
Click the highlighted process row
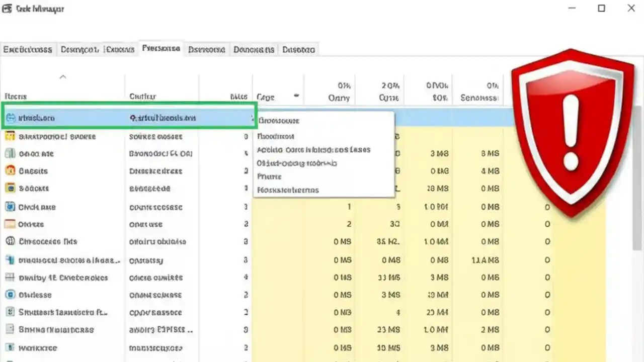pos(126,118)
